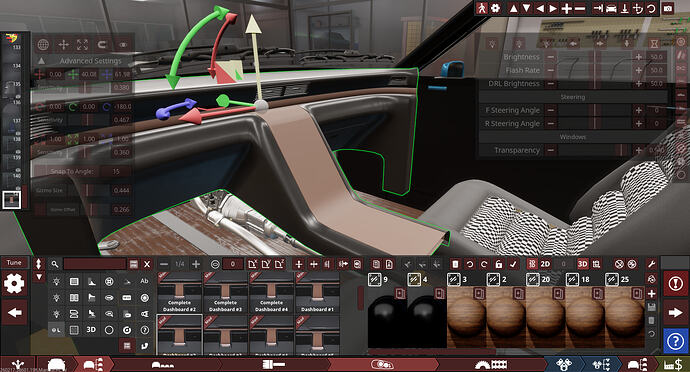The width and height of the screenshot is (690, 372).
Task: Rotate camera right with the right arrow
Action: [553, 8]
